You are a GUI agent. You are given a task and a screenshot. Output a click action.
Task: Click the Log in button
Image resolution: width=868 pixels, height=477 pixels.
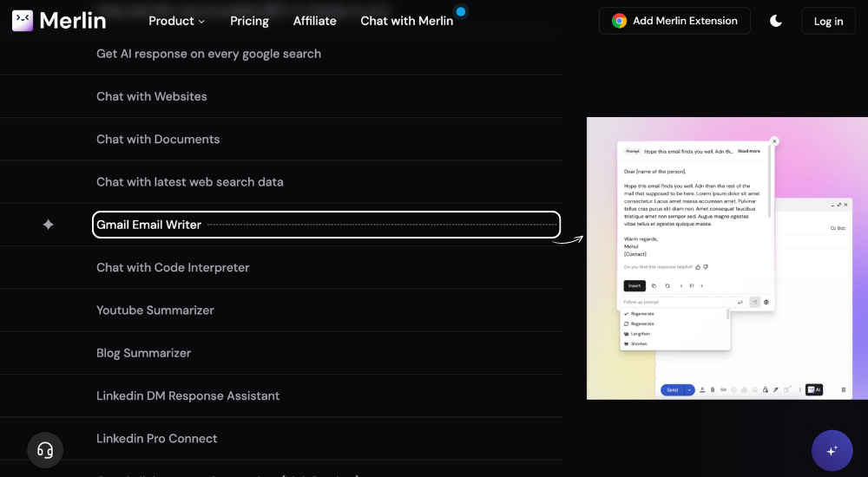(828, 21)
